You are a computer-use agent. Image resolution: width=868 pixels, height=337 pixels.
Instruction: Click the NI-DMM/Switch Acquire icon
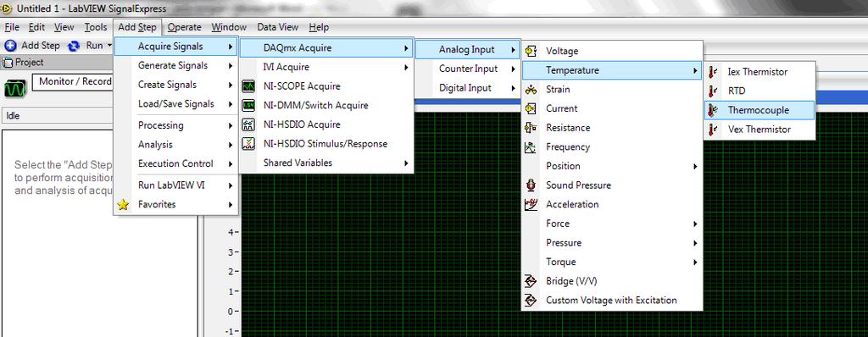[x=248, y=105]
